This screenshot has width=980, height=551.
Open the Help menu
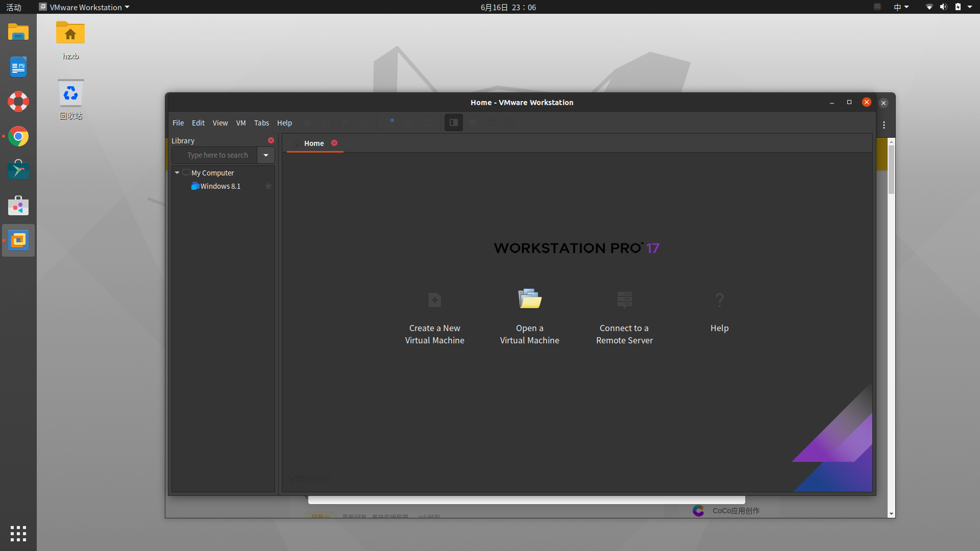(284, 123)
